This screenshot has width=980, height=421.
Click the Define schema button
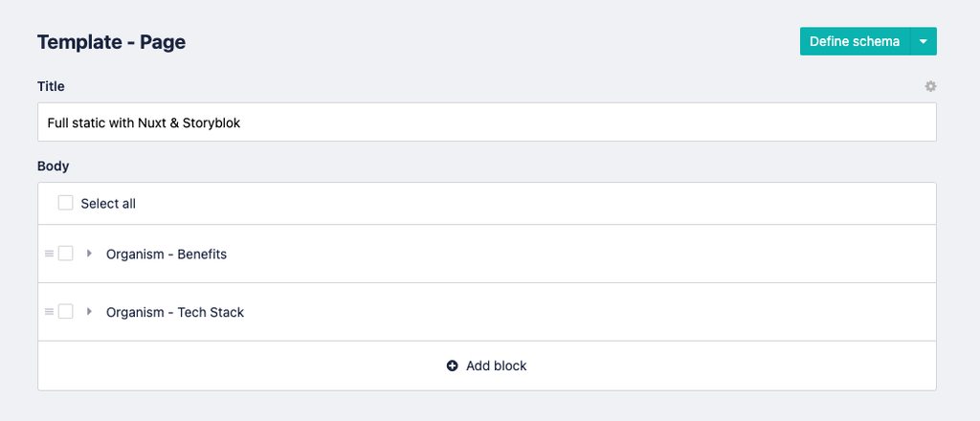tap(854, 41)
